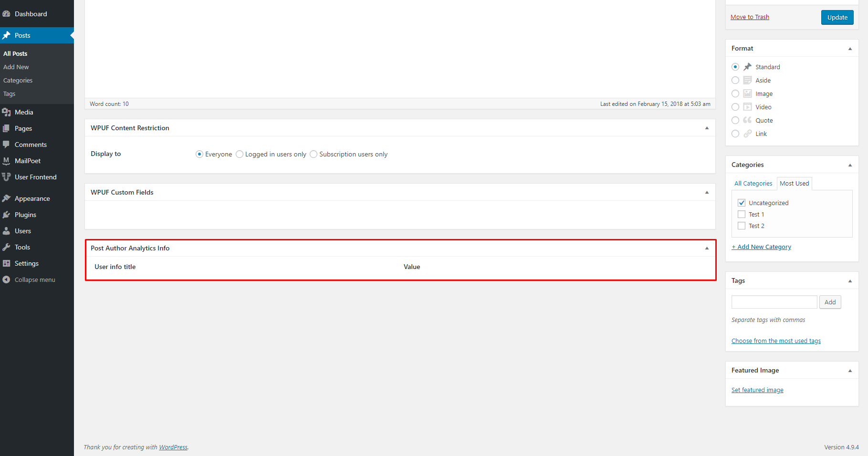Collapse the Format box

point(850,49)
